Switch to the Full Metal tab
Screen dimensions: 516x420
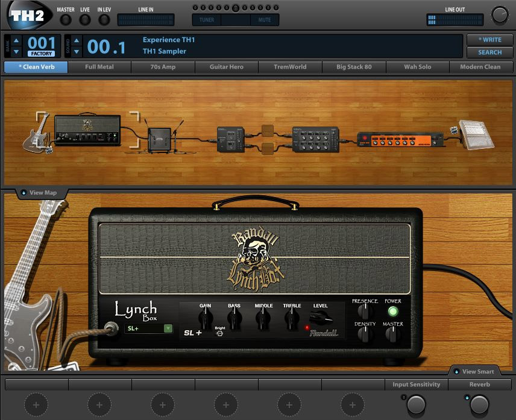coord(99,67)
